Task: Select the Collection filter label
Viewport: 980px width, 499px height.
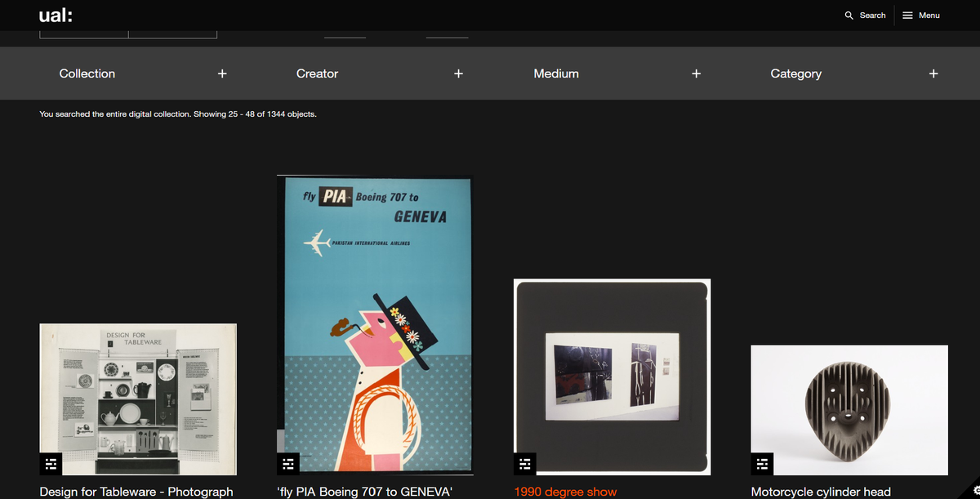Action: 87,74
